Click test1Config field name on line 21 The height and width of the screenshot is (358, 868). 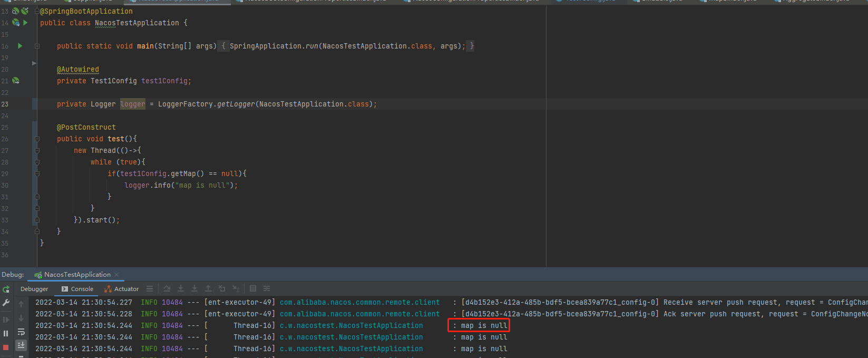tap(164, 81)
